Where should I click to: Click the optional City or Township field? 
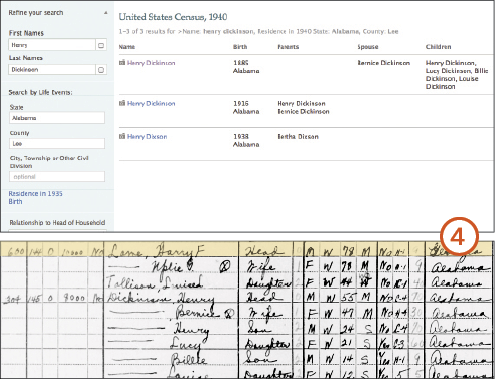click(57, 177)
